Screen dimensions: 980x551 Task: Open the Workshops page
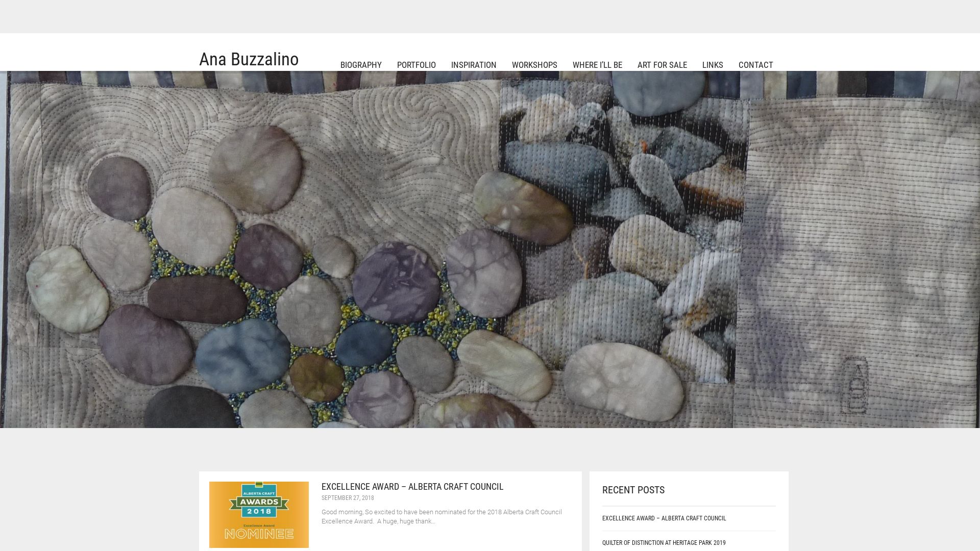(534, 65)
